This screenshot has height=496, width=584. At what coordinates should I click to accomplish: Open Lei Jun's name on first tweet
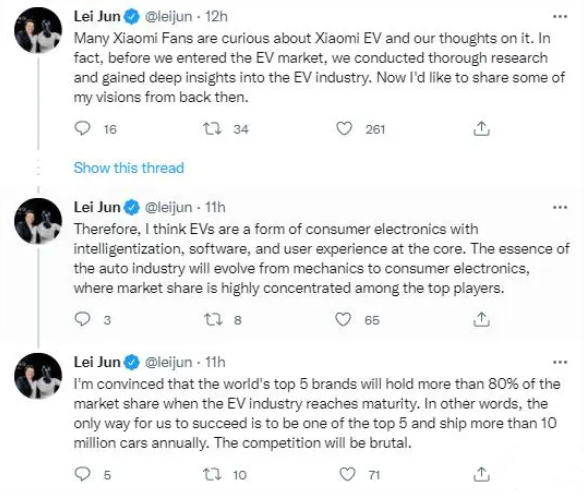pos(97,16)
